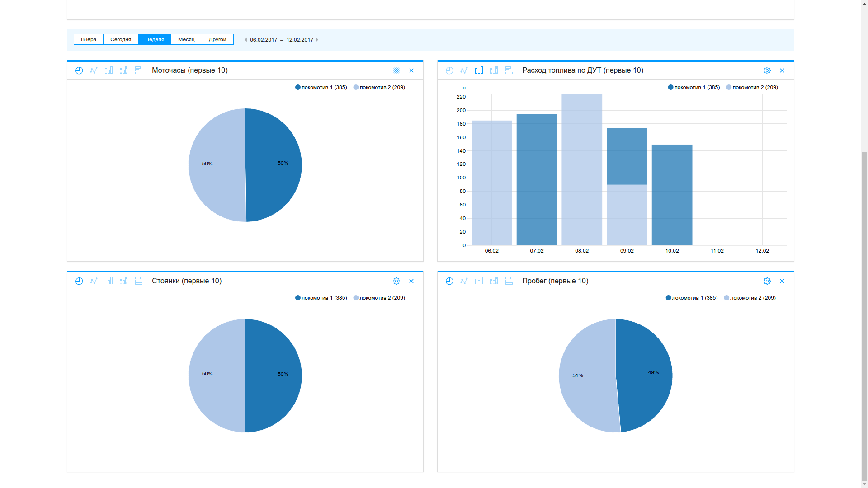Image resolution: width=868 pixels, height=488 pixels.
Task: Click the page vertical scrollbar thumb
Action: (x=864, y=316)
